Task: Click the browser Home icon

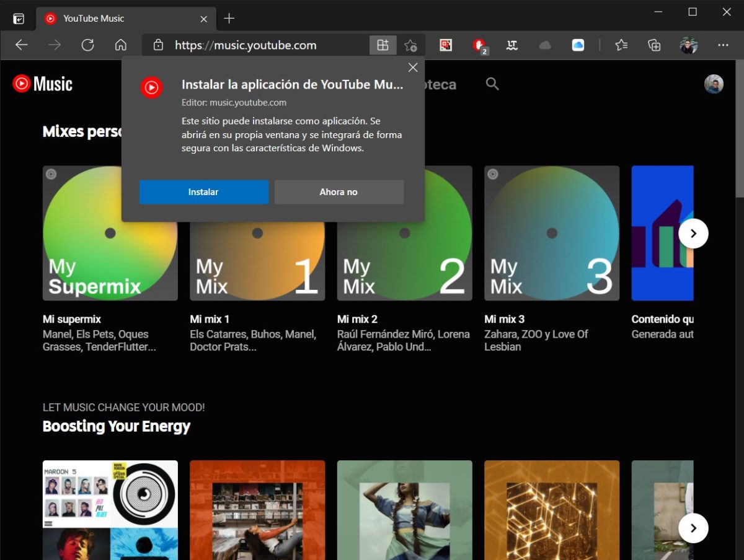Action: click(x=121, y=45)
